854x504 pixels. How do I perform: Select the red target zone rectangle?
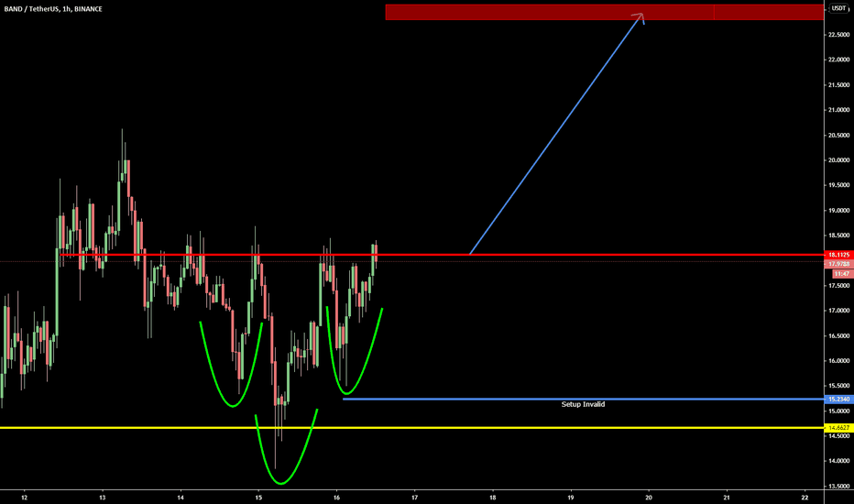(605, 12)
